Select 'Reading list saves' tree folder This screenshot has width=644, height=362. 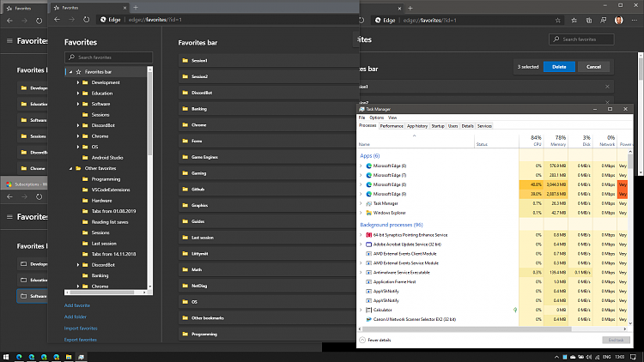click(110, 222)
